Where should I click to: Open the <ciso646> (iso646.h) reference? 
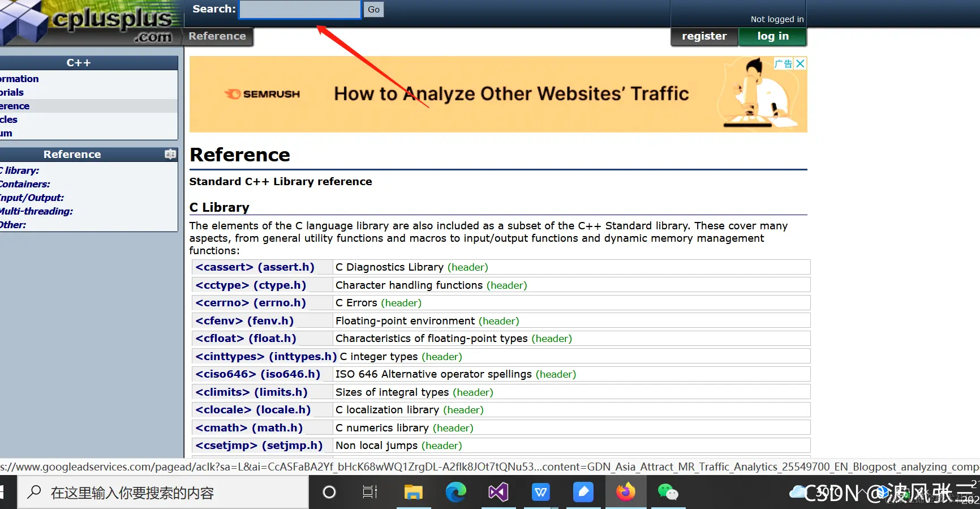pos(257,374)
